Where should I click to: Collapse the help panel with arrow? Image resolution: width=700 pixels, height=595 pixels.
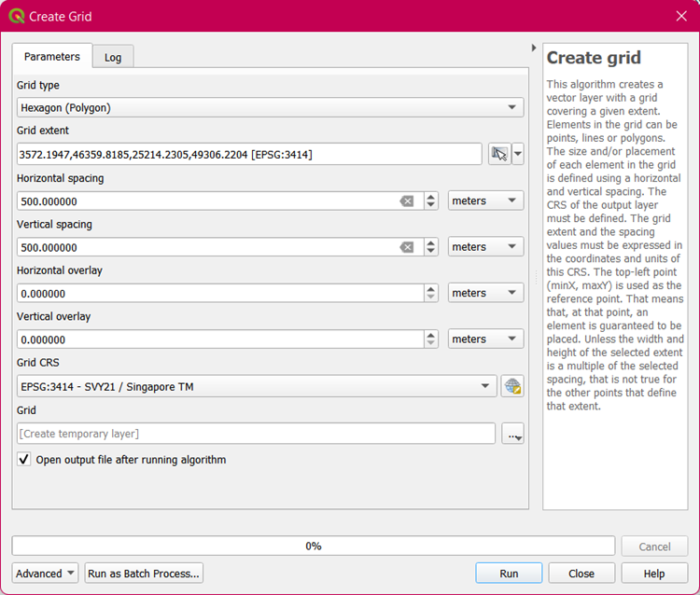coord(534,48)
